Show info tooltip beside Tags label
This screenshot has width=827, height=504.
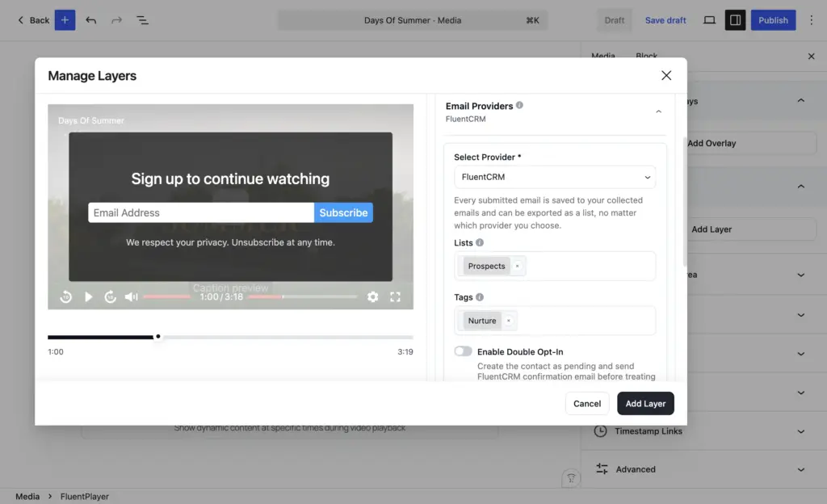tap(480, 296)
